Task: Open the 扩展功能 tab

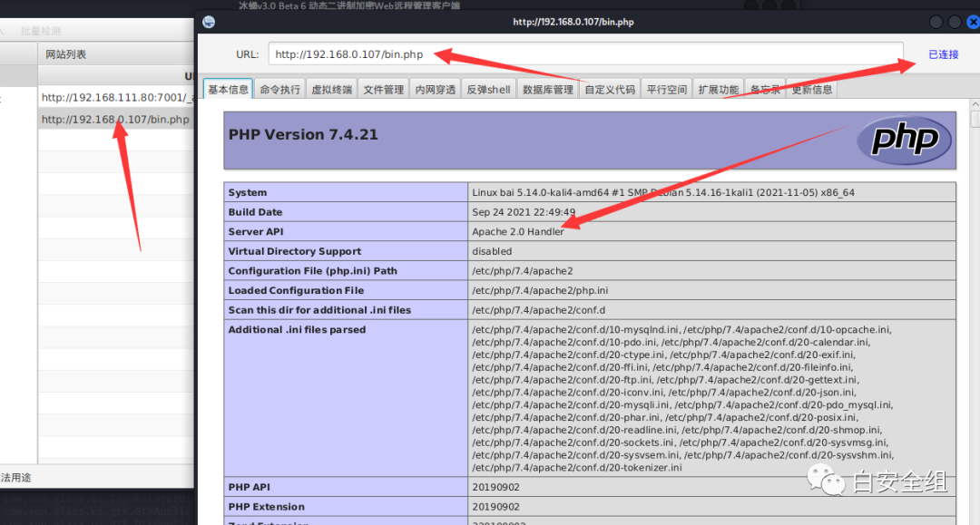Action: 719,89
